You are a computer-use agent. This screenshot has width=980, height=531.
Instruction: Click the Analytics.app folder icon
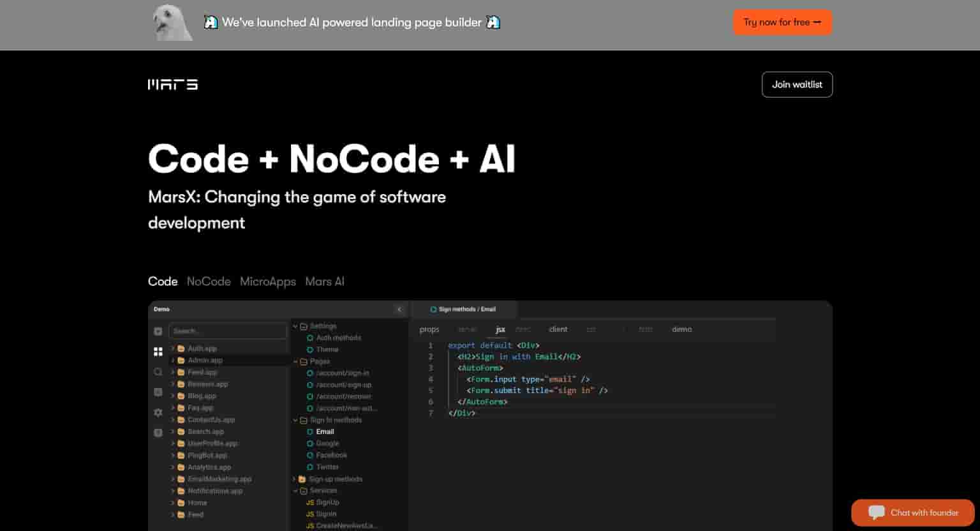pyautogui.click(x=181, y=467)
